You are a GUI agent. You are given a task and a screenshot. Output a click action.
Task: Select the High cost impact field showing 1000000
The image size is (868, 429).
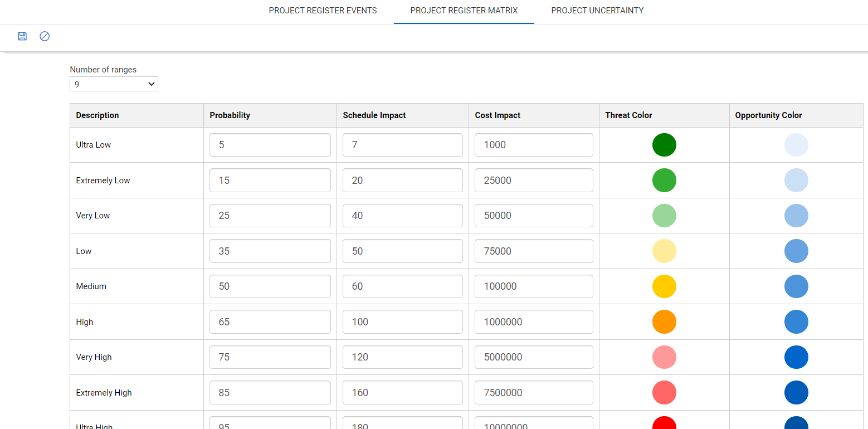(533, 321)
